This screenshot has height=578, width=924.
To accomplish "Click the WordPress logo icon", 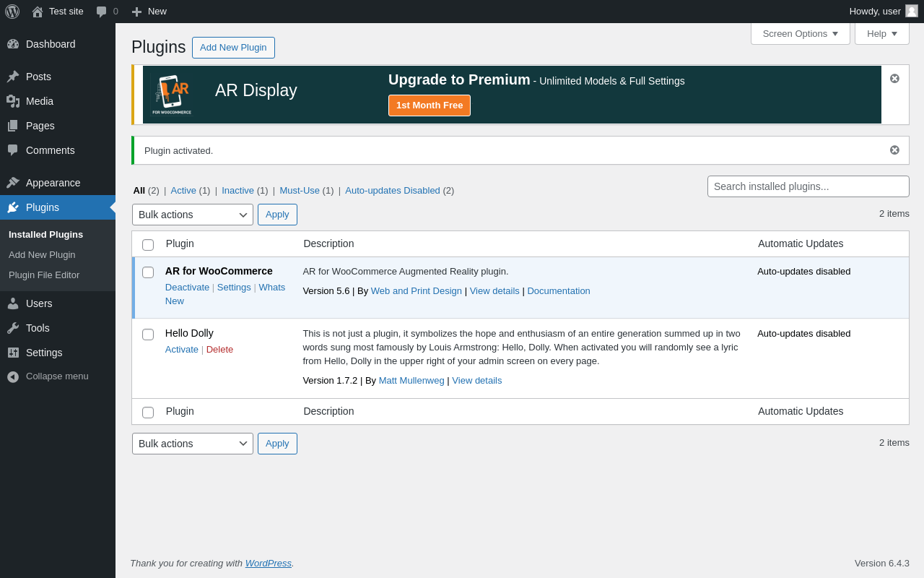I will 12,12.
